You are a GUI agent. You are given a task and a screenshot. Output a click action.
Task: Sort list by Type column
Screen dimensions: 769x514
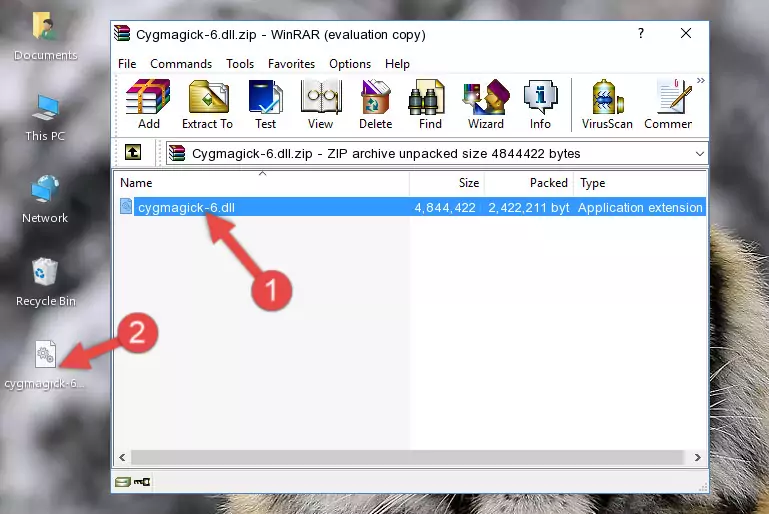click(x=640, y=182)
